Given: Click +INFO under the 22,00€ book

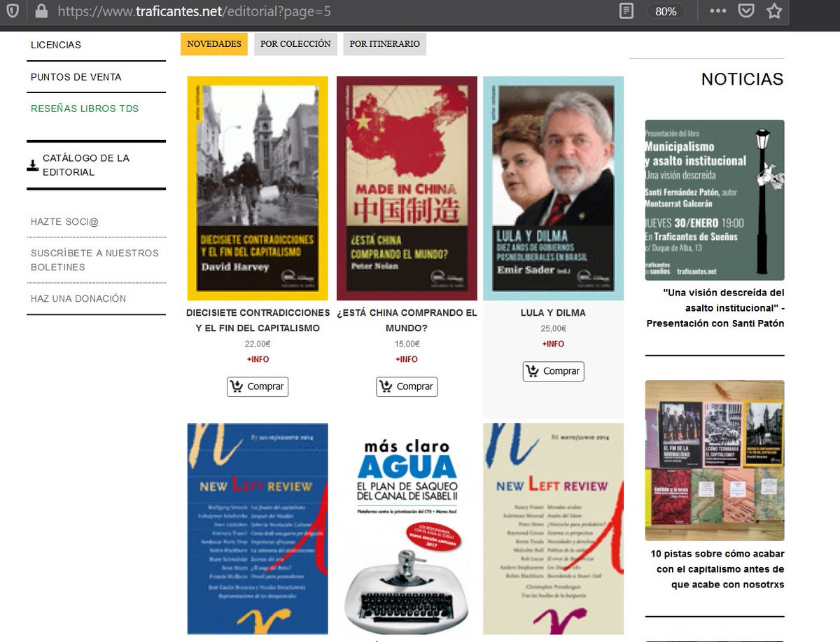Looking at the screenshot, I should pyautogui.click(x=258, y=359).
